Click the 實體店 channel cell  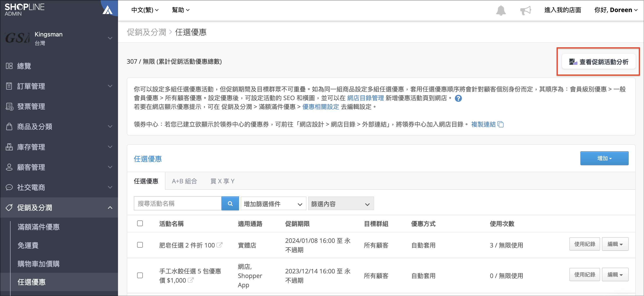pyautogui.click(x=247, y=245)
